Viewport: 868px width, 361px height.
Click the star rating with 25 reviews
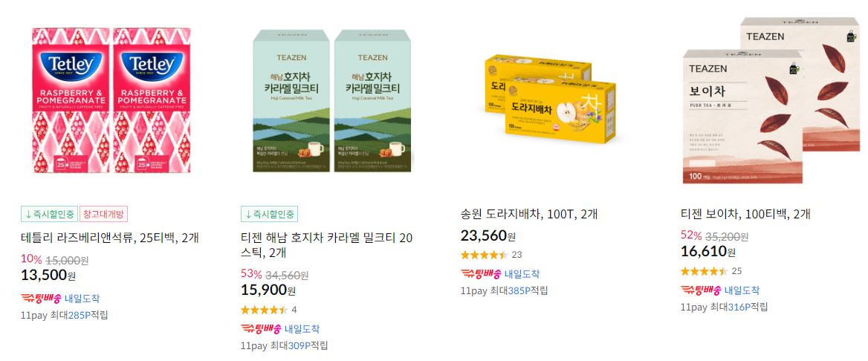(x=704, y=270)
